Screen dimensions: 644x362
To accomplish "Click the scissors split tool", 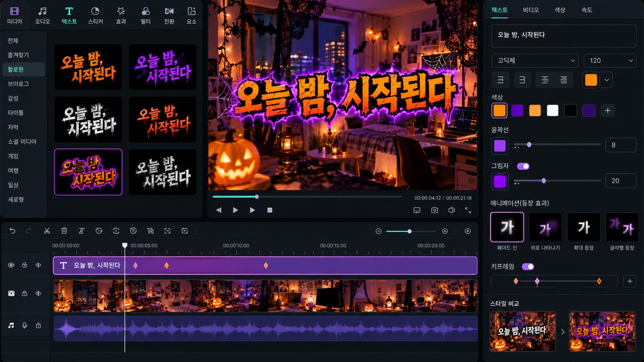I will coord(47,231).
